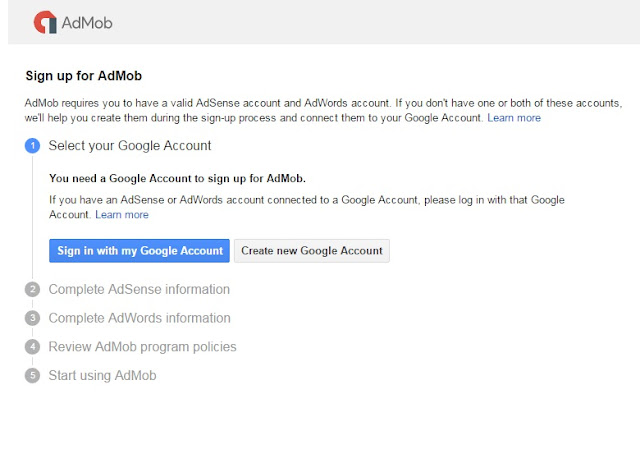The image size is (640, 472).
Task: Click bold text You need a Google Account
Action: [x=177, y=178]
